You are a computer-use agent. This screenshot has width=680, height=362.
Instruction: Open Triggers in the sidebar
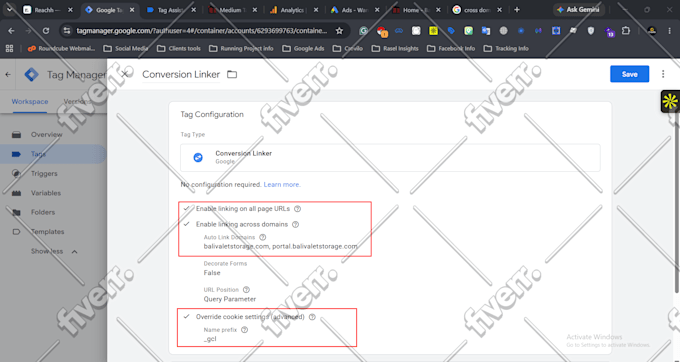click(x=44, y=173)
